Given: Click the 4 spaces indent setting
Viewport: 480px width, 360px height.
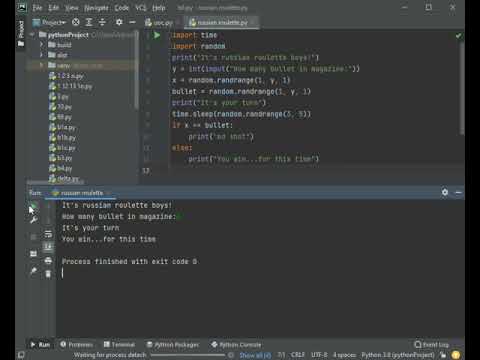Looking at the screenshot, I should click(x=344, y=355).
